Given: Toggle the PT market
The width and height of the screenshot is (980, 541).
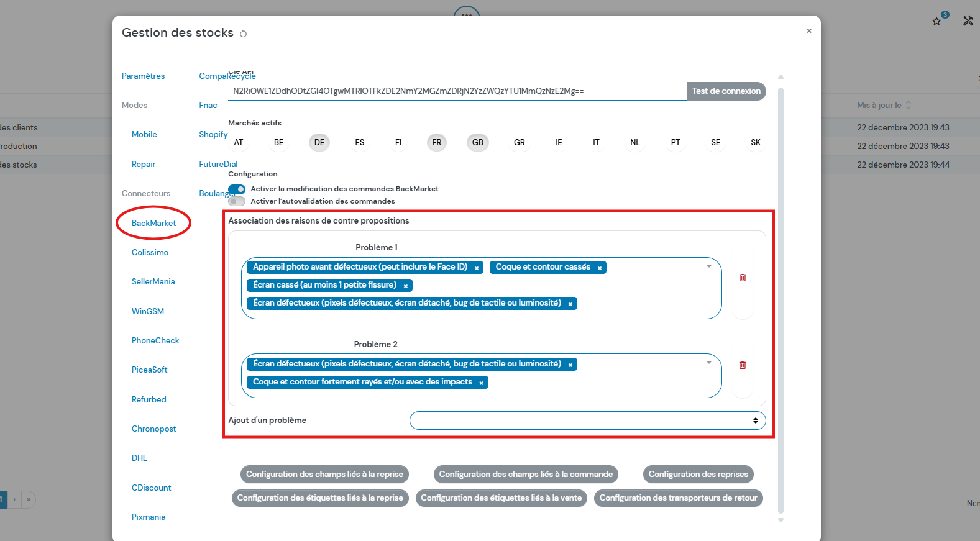Looking at the screenshot, I should point(675,142).
